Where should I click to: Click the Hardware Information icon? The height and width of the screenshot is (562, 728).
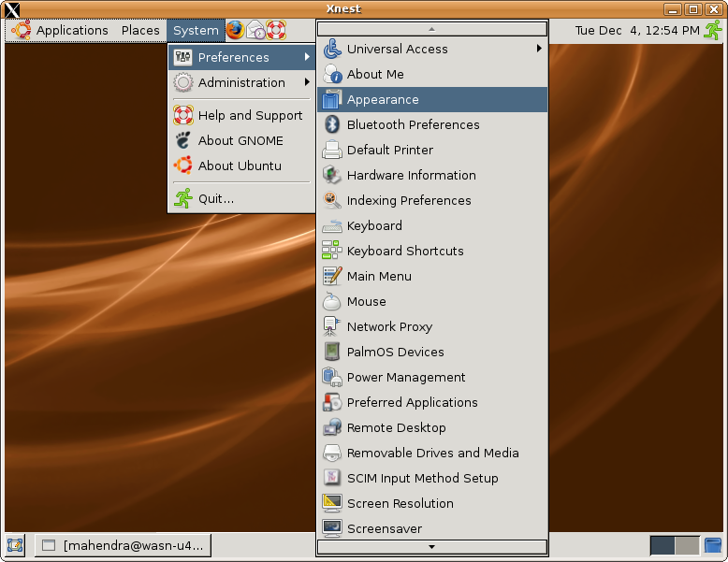click(x=332, y=175)
